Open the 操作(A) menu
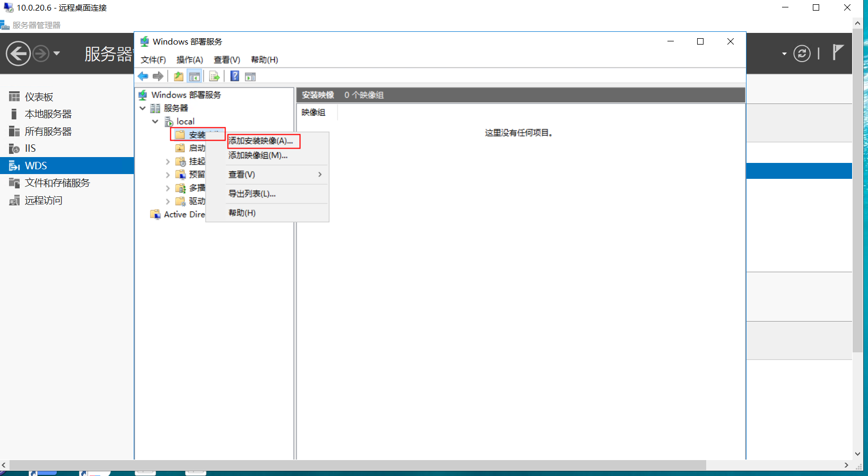The height and width of the screenshot is (476, 868). 190,60
